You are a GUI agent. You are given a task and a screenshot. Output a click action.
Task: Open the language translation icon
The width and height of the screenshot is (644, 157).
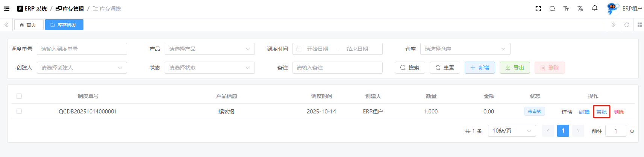pyautogui.click(x=580, y=9)
